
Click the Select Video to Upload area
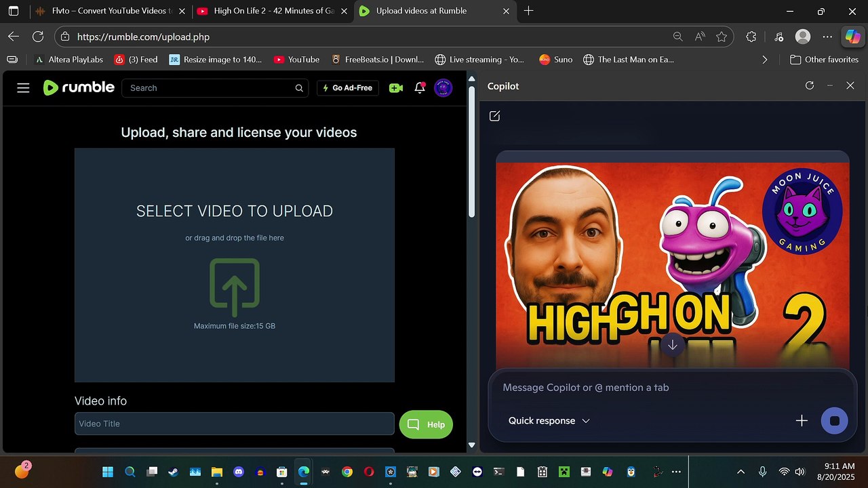(235, 265)
